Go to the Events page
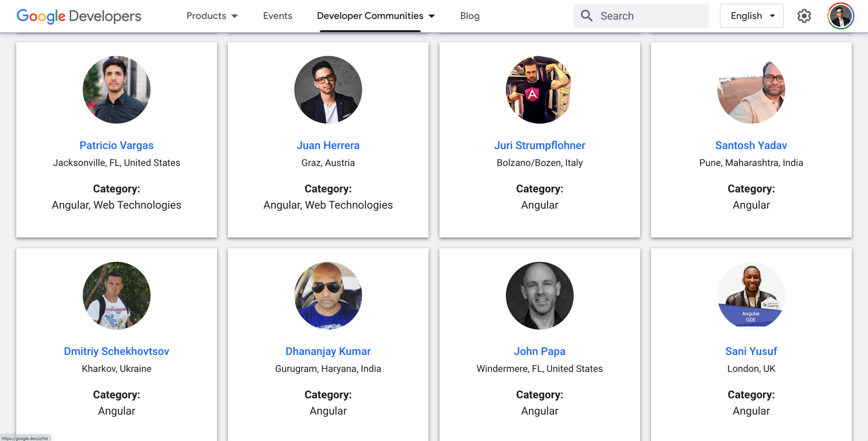 click(277, 16)
